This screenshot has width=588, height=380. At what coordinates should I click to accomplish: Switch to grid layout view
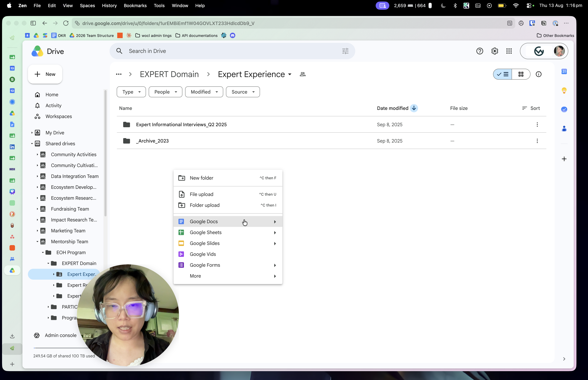click(x=521, y=74)
